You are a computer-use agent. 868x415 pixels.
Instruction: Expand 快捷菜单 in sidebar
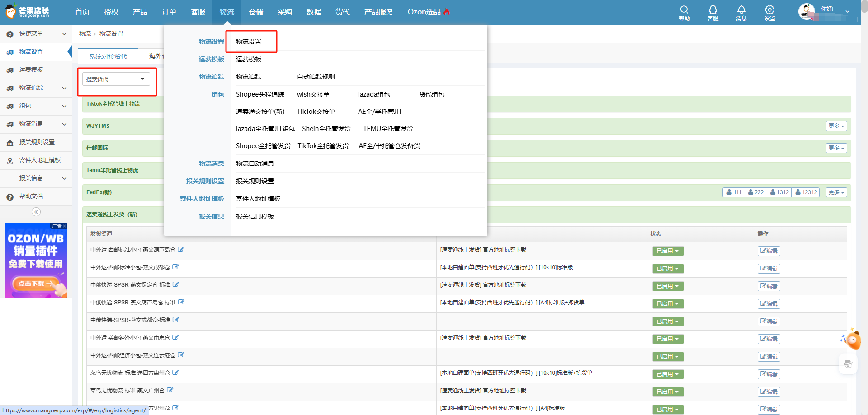coord(36,33)
